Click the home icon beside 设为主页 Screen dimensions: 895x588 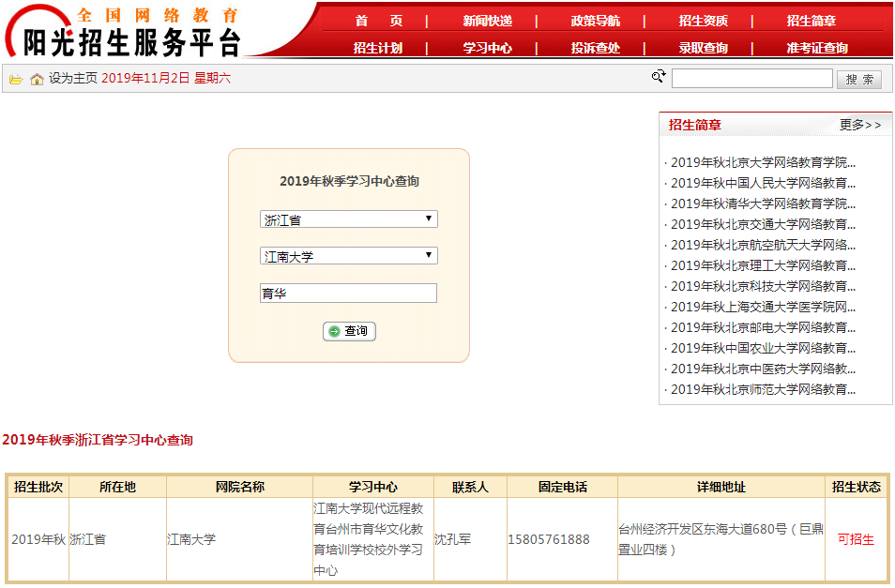[x=37, y=79]
